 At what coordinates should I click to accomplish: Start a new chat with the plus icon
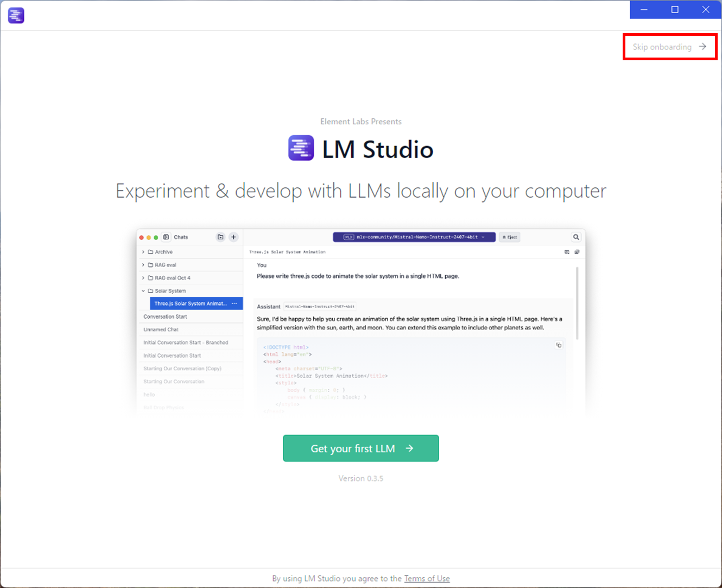pos(233,237)
